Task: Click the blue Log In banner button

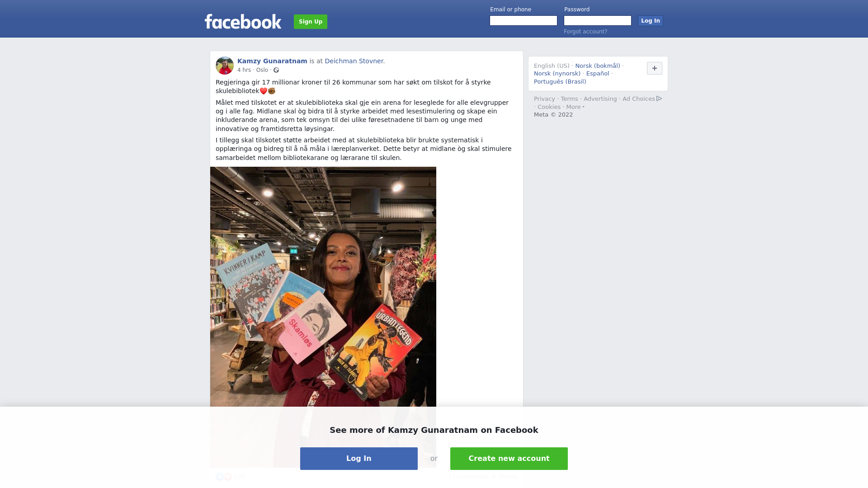Action: point(359,459)
